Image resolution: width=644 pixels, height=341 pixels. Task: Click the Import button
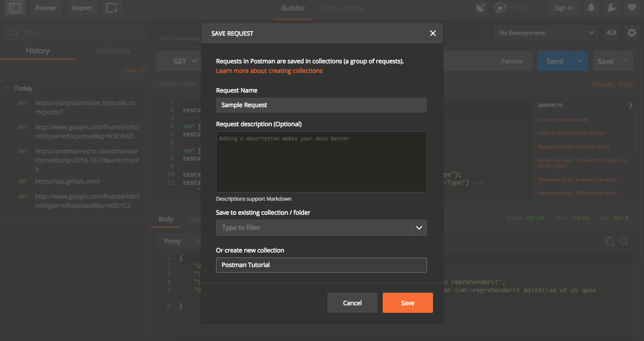coord(82,8)
